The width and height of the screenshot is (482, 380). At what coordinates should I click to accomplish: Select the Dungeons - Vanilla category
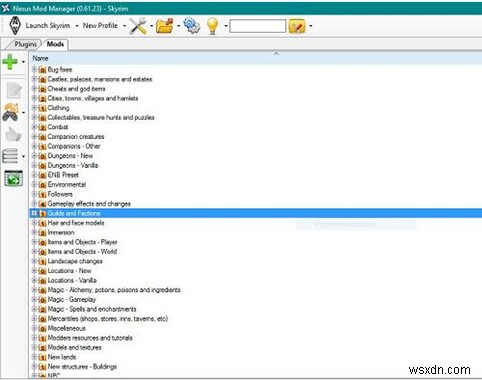coord(73,165)
